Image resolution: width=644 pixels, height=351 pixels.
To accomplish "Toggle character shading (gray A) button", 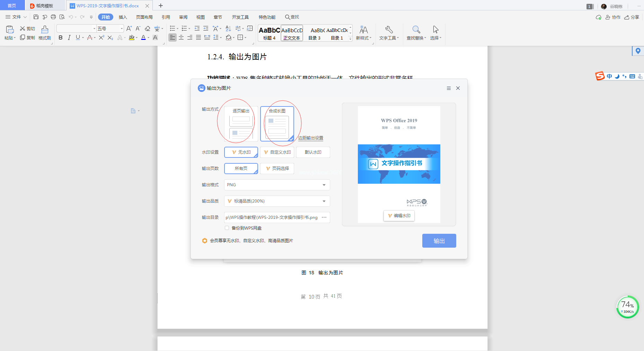I will [155, 37].
